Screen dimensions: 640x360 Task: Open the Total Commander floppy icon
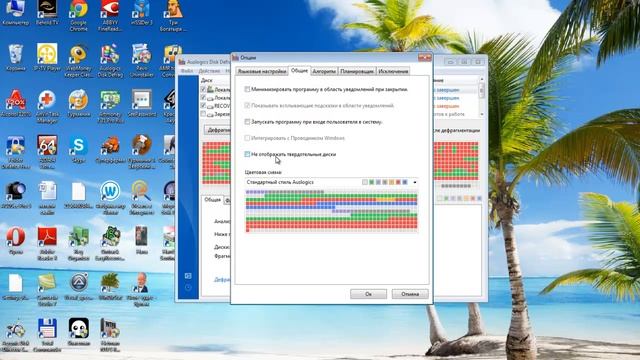tap(47, 335)
